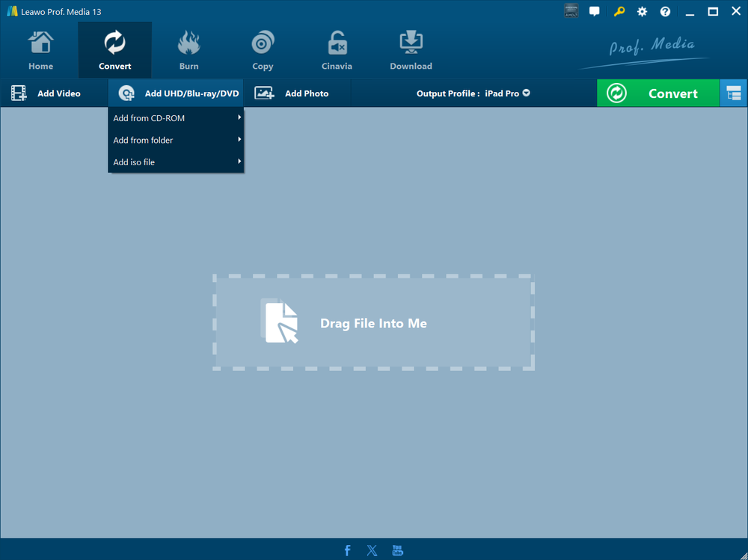748x560 pixels.
Task: Open the settings gear icon
Action: click(642, 11)
